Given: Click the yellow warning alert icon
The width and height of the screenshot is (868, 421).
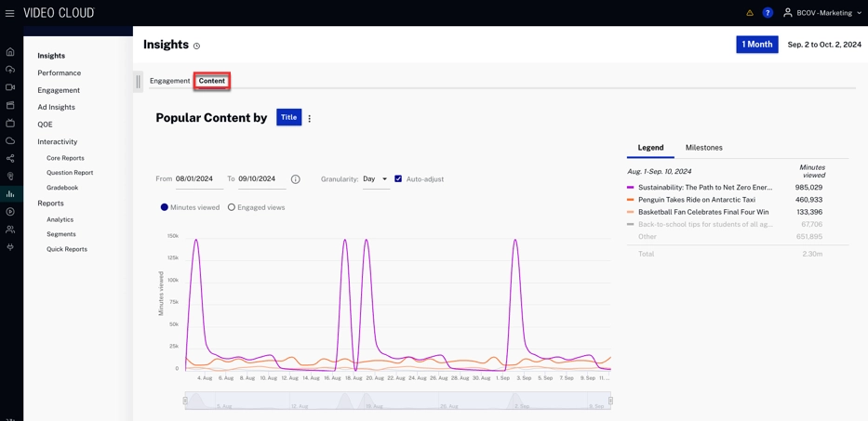Looking at the screenshot, I should (750, 13).
